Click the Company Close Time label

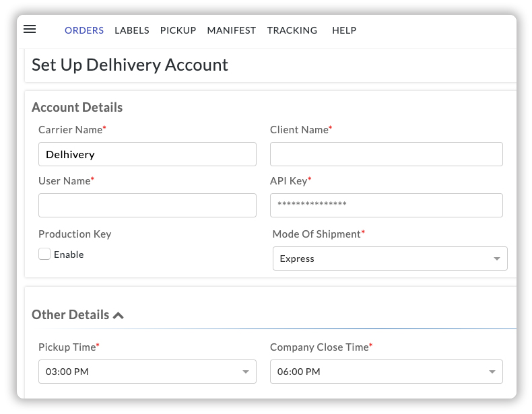coord(321,347)
